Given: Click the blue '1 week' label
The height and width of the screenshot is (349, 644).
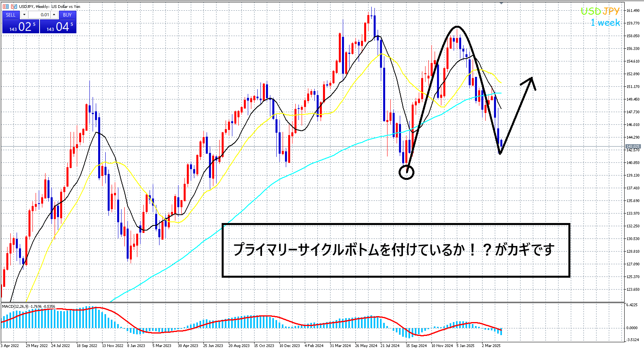Looking at the screenshot, I should (605, 23).
